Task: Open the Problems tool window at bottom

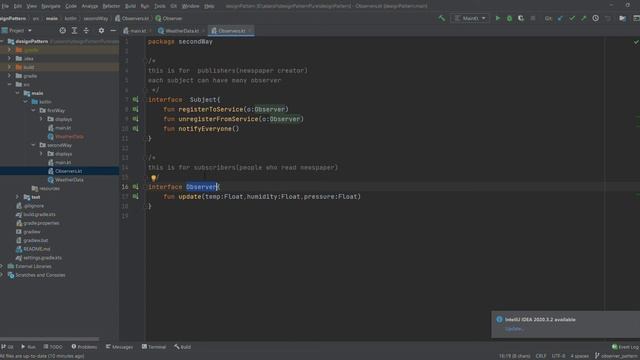Action: [x=84, y=347]
